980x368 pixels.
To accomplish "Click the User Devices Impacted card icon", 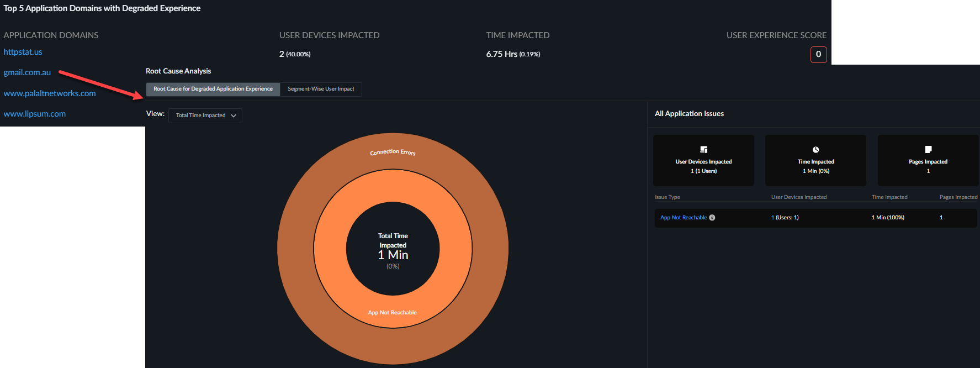I will point(703,150).
